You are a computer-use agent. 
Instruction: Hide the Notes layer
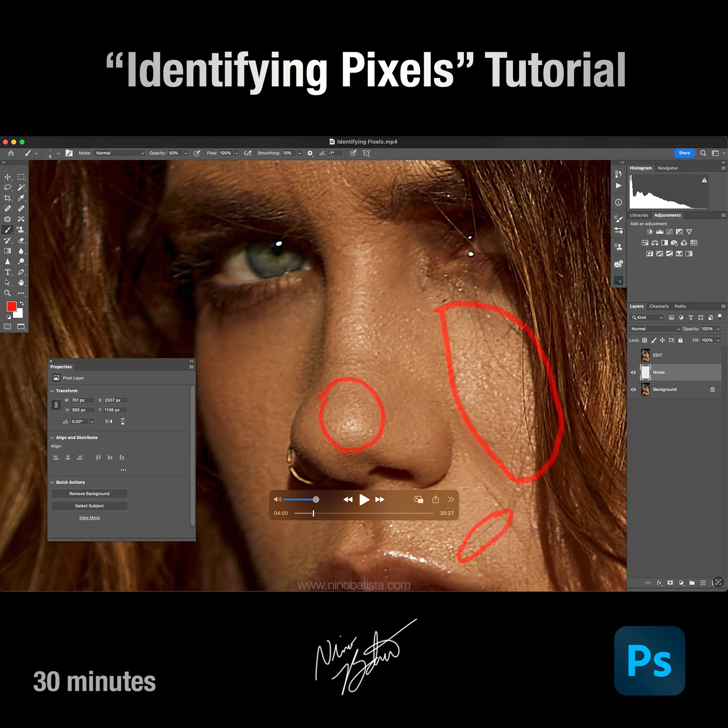click(x=633, y=372)
